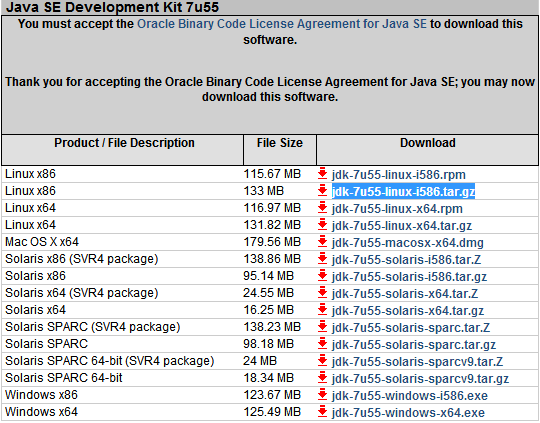The width and height of the screenshot is (540, 423).
Task: Click download arrow icon for jdk-7u55-solaris-x64.tar.Z
Action: point(322,292)
